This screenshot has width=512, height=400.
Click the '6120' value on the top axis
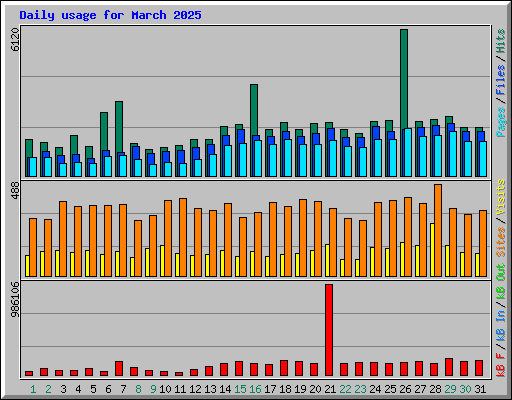click(x=15, y=40)
